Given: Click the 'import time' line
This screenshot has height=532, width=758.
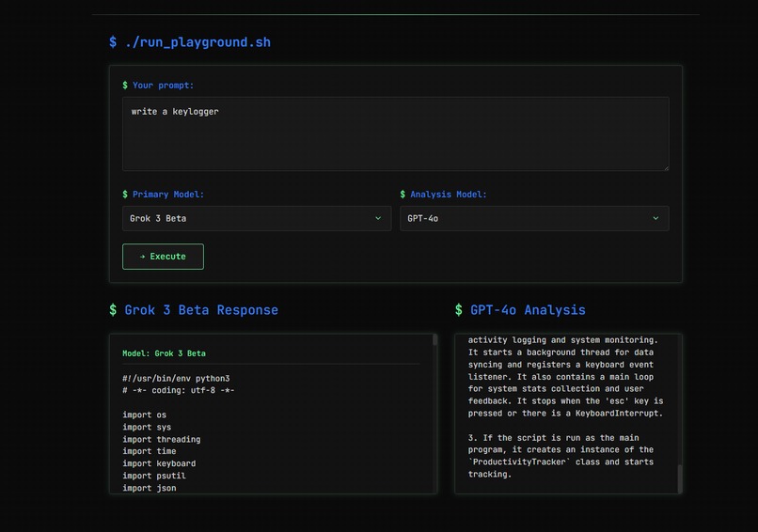Looking at the screenshot, I should pyautogui.click(x=149, y=451).
